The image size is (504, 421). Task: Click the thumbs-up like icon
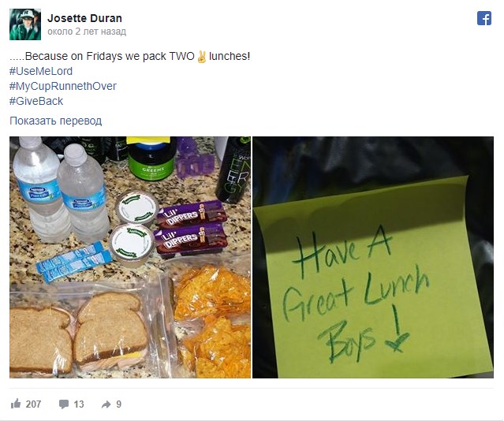coord(16,404)
